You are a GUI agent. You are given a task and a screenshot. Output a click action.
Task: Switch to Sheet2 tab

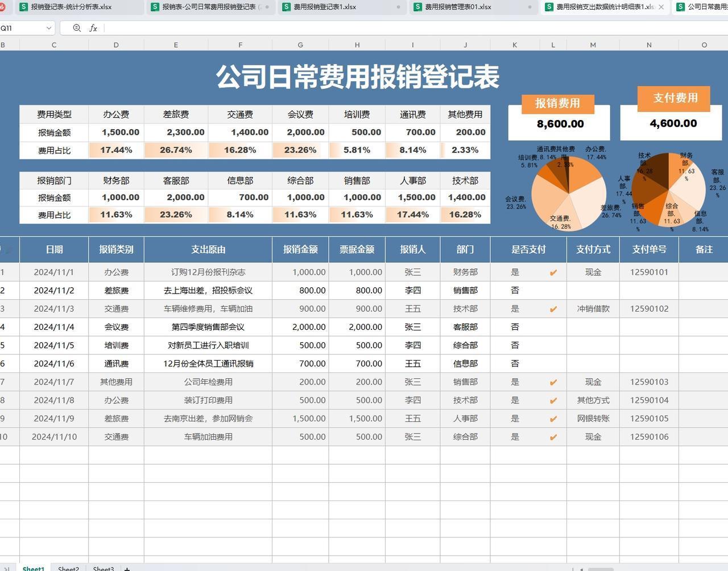tap(68, 568)
